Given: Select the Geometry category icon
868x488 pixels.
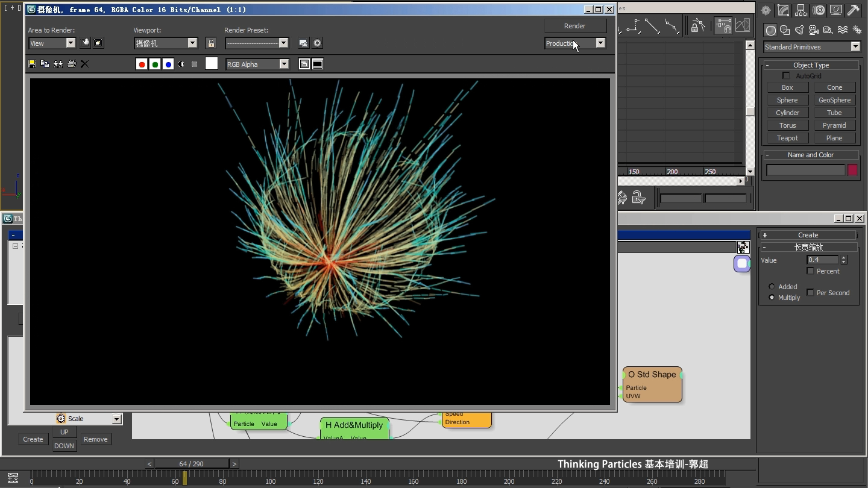Looking at the screenshot, I should pos(771,30).
